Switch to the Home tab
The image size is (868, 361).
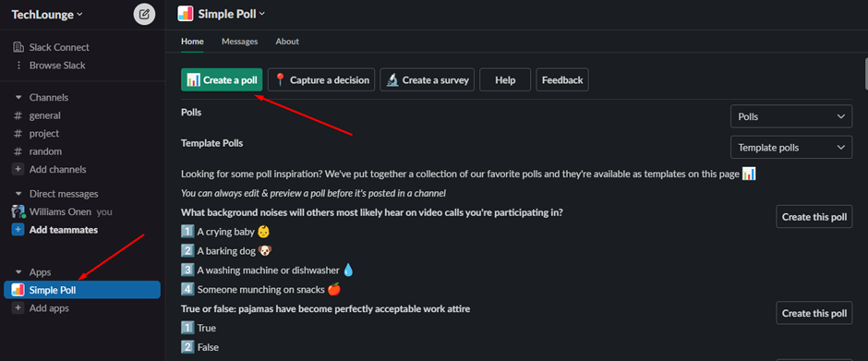click(x=192, y=42)
